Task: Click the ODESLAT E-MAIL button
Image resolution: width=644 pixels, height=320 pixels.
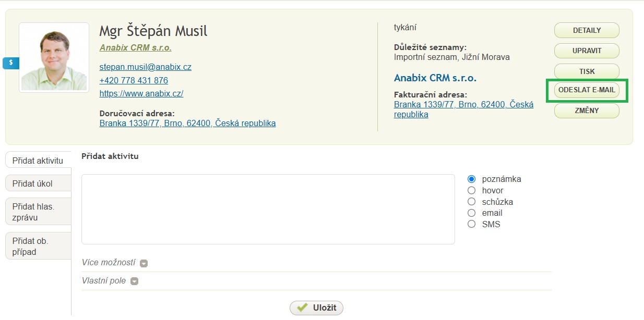Action: 587,90
